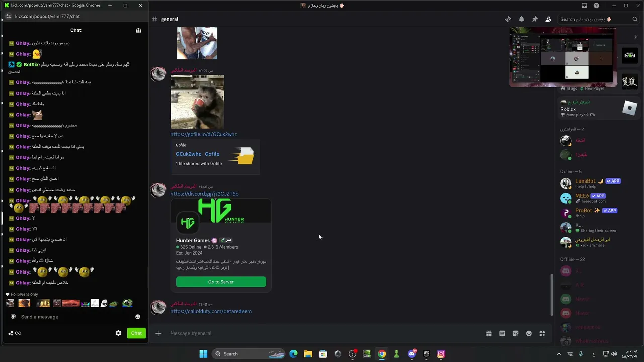Click the BotRix username in Kick chat
644x362 pixels.
31,65
